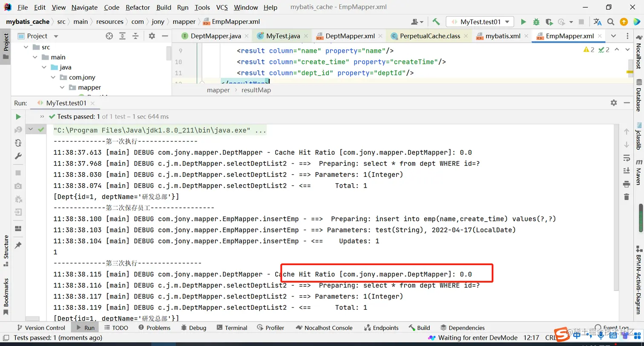Toggle scroll to end of console

click(626, 170)
